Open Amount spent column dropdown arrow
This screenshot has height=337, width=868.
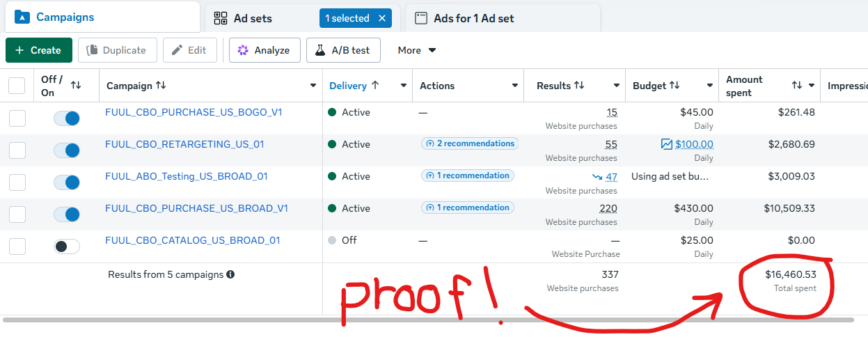coord(812,86)
